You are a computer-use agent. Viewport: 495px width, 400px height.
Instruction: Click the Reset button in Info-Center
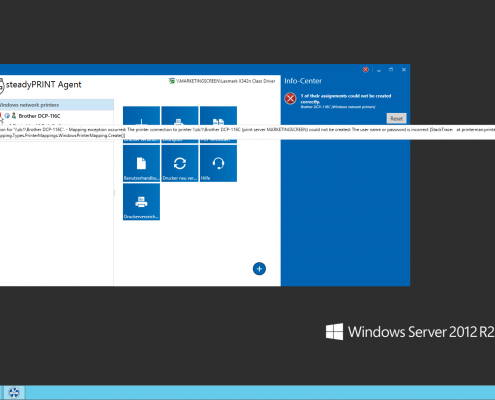coord(396,118)
